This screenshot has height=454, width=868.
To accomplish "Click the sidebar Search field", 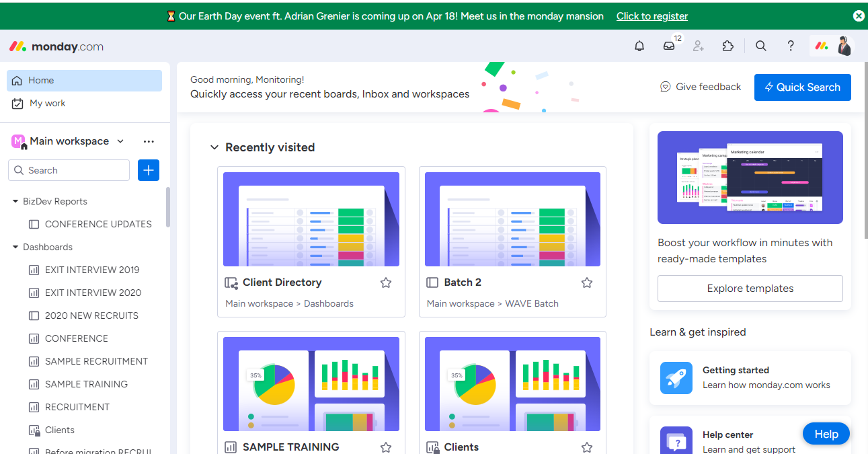I will tap(69, 170).
